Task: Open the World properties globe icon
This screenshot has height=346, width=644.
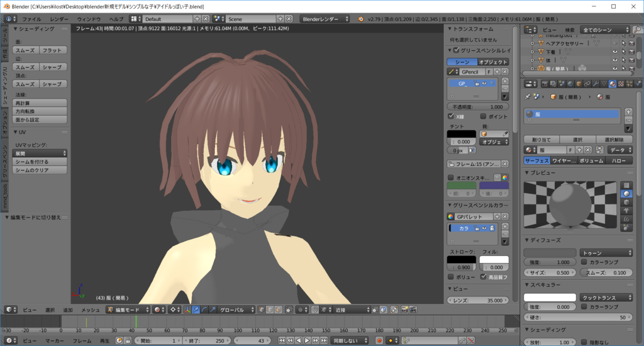Action: (x=570, y=84)
